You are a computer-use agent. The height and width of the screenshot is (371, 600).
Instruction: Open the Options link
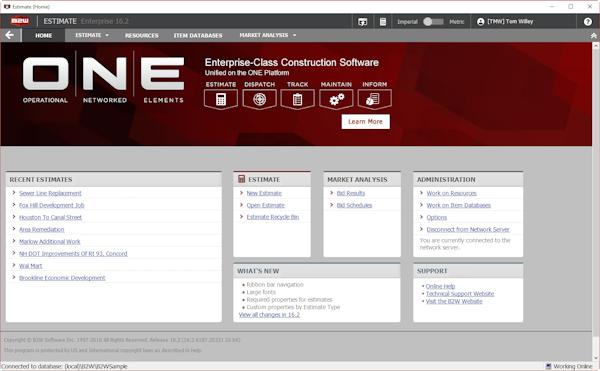pos(437,217)
